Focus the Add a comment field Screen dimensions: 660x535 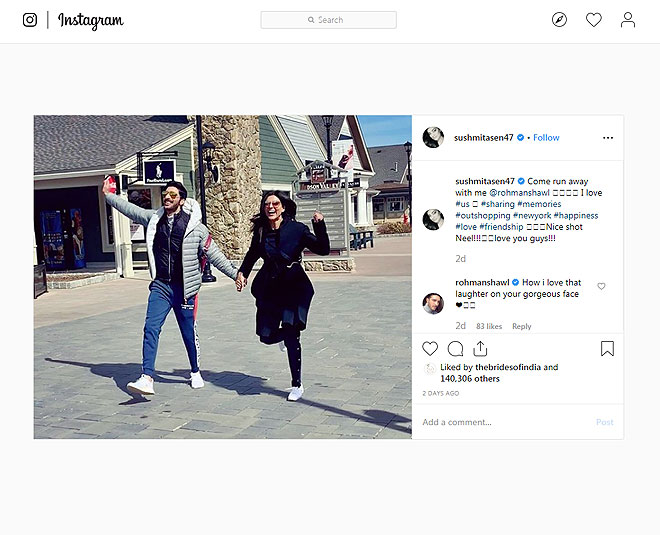point(500,422)
